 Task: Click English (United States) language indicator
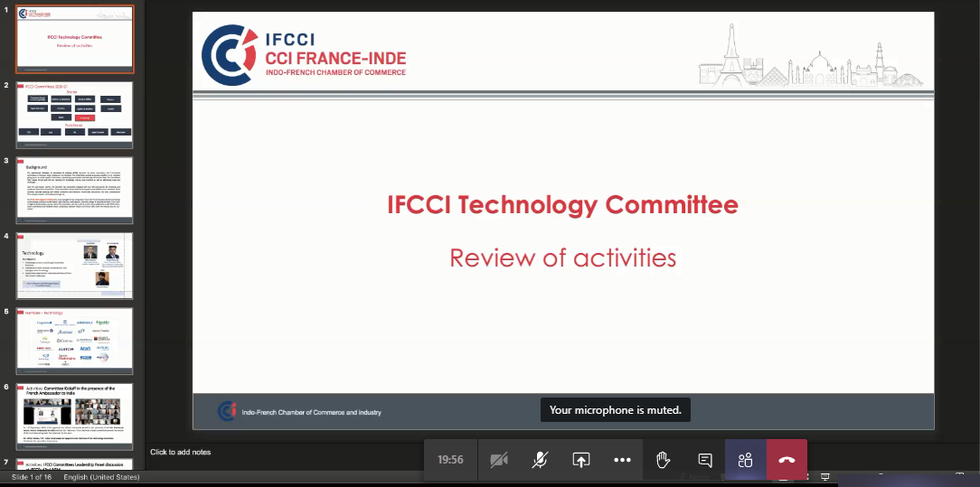[101, 477]
